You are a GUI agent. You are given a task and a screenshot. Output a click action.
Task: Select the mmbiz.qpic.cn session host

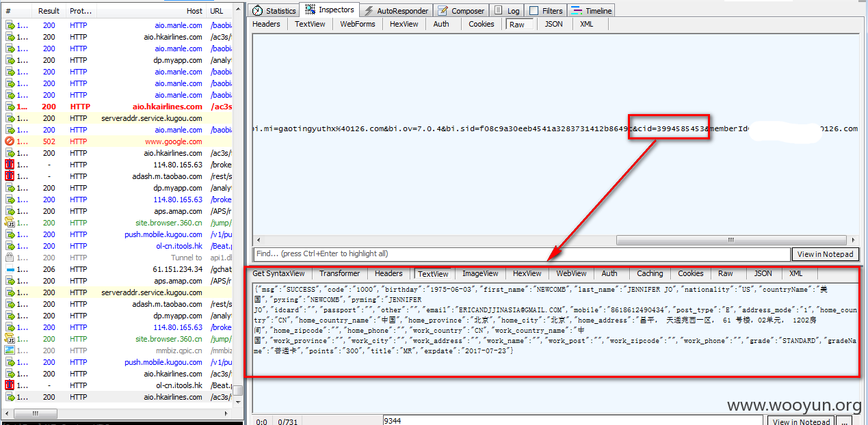point(178,351)
